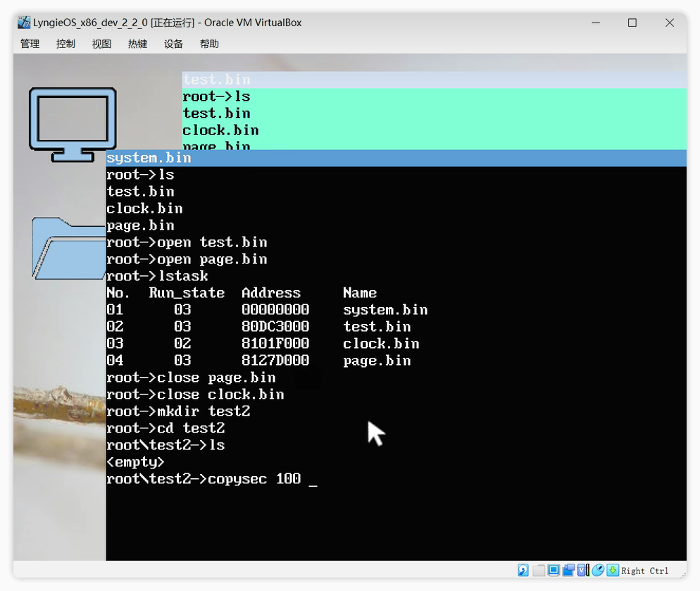Expand the 视图 menu
700x591 pixels.
(101, 44)
